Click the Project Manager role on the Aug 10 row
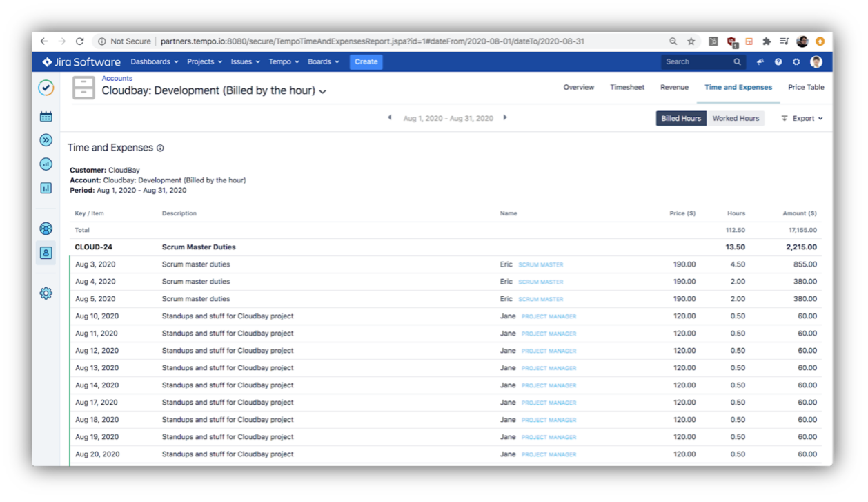Viewport: 868px width, 502px height. click(549, 317)
